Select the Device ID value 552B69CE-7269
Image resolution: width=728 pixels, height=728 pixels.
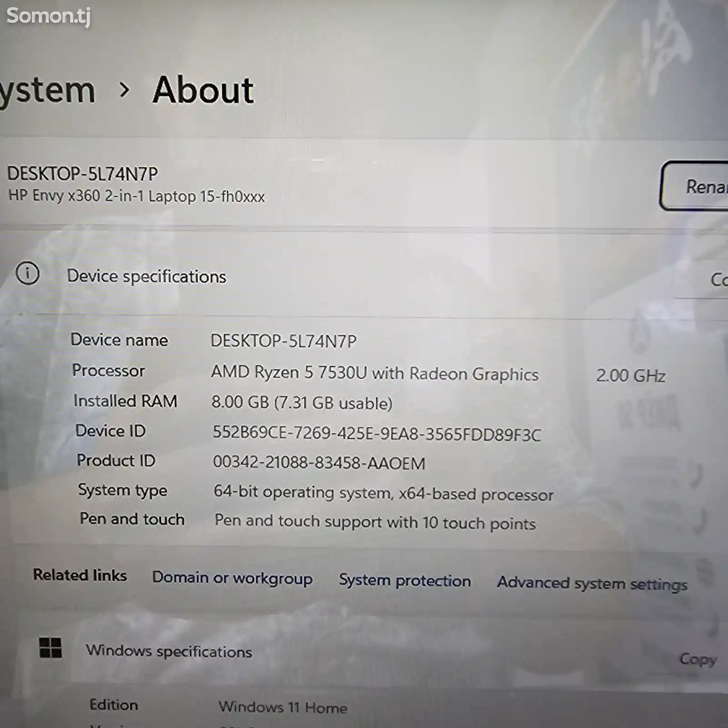tap(377, 434)
